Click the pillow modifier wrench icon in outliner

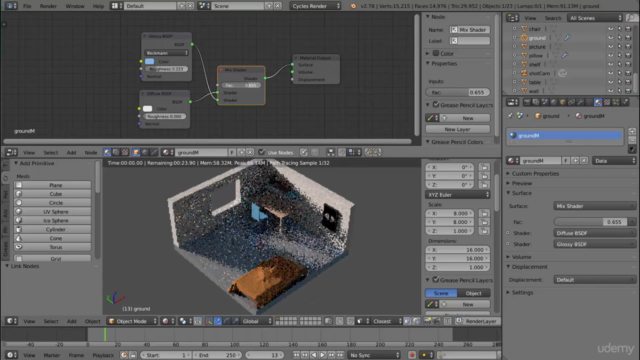564,55
